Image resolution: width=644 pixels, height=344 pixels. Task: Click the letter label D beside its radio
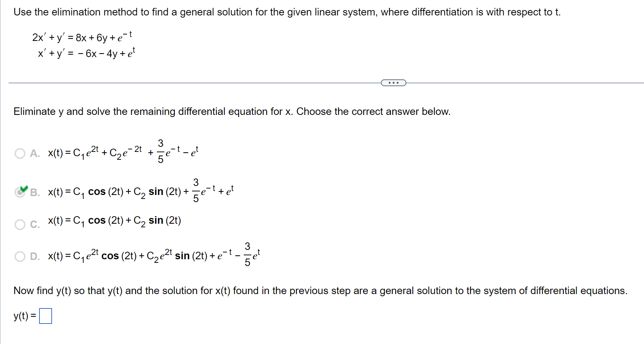pos(34,256)
